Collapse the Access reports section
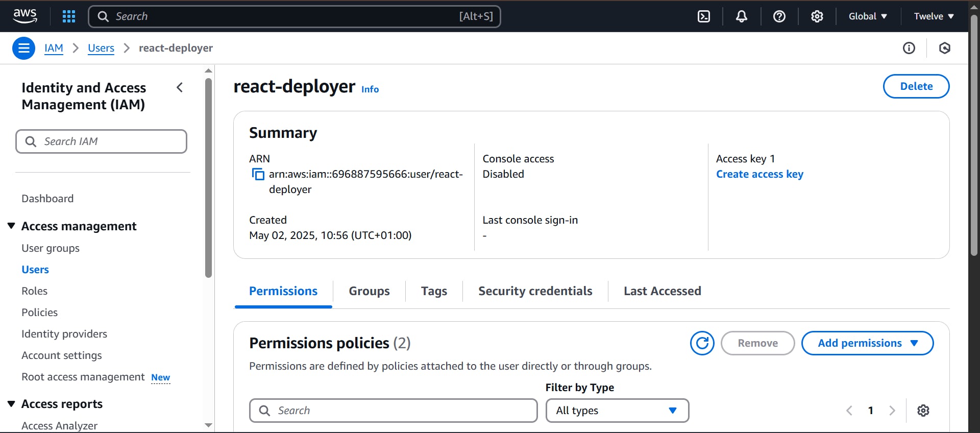The width and height of the screenshot is (980, 433). (x=11, y=403)
